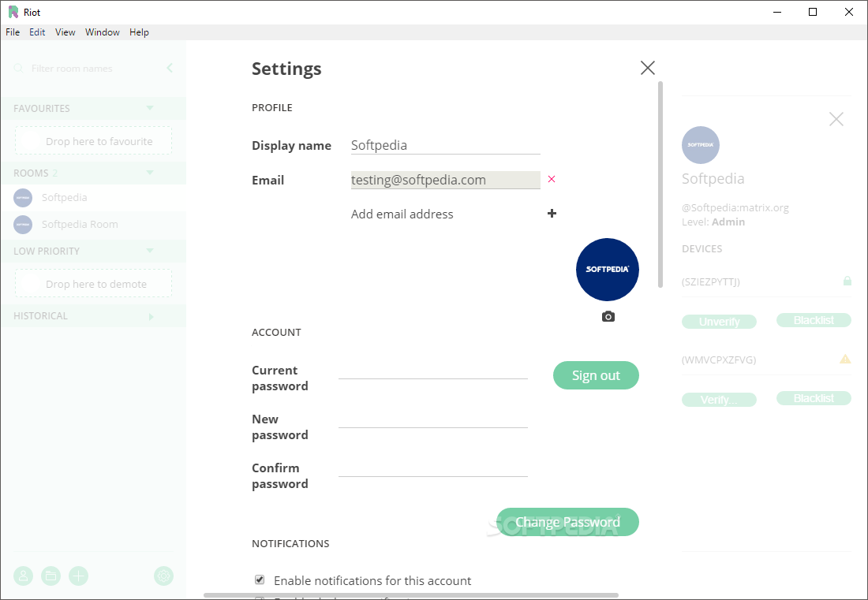
Task: Click the Level: Admin text
Action: pyautogui.click(x=713, y=222)
